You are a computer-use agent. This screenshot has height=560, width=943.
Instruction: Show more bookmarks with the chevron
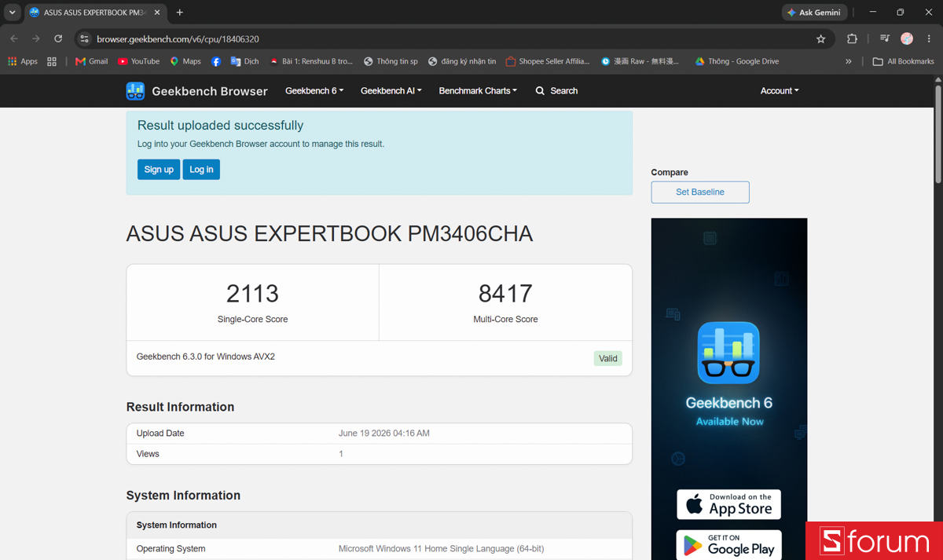click(x=849, y=61)
